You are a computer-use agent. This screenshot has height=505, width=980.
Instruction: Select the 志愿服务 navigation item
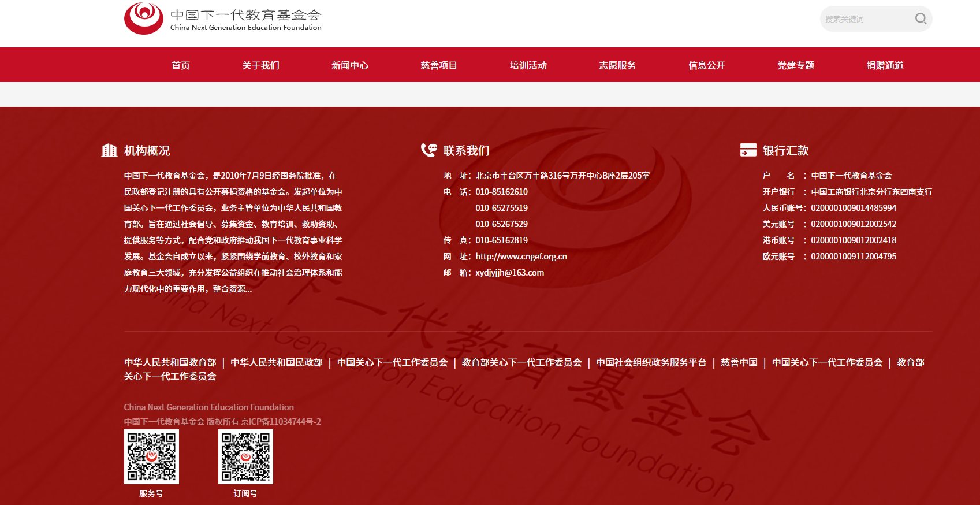pos(617,65)
